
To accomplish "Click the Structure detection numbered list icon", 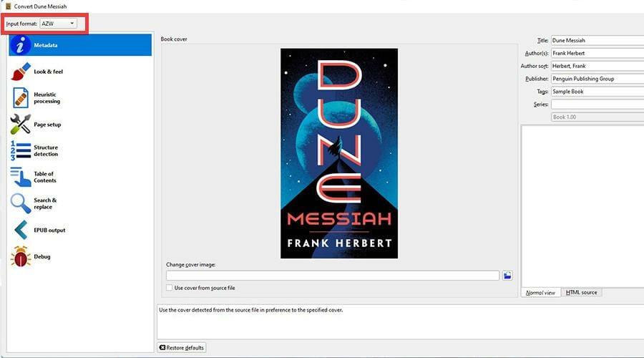I will click(21, 150).
